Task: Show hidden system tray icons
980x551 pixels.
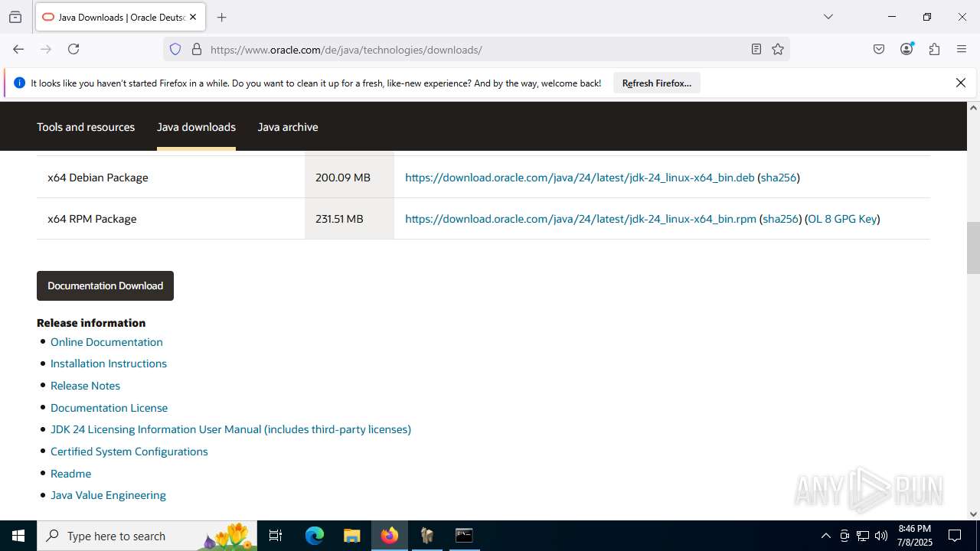Action: click(x=825, y=536)
